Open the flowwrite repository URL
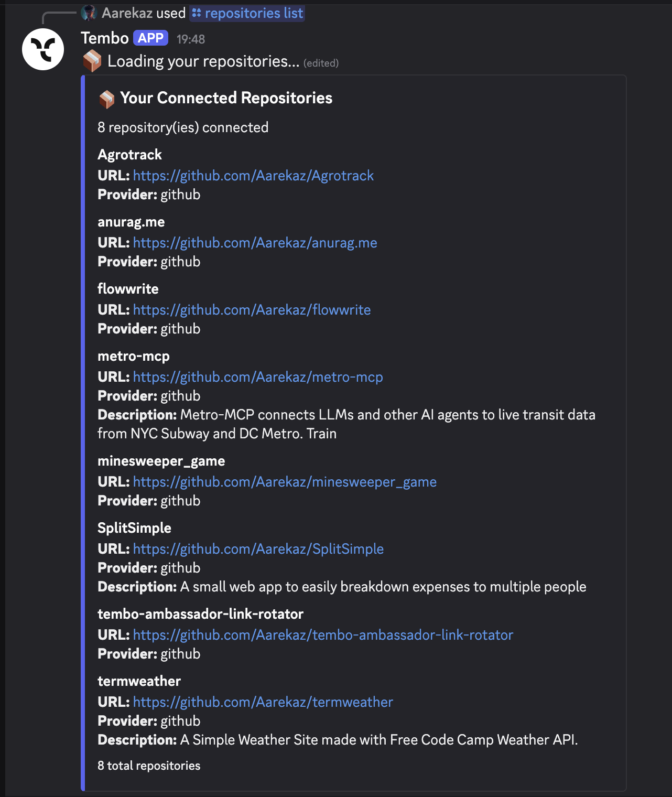Viewport: 672px width, 797px height. tap(252, 310)
